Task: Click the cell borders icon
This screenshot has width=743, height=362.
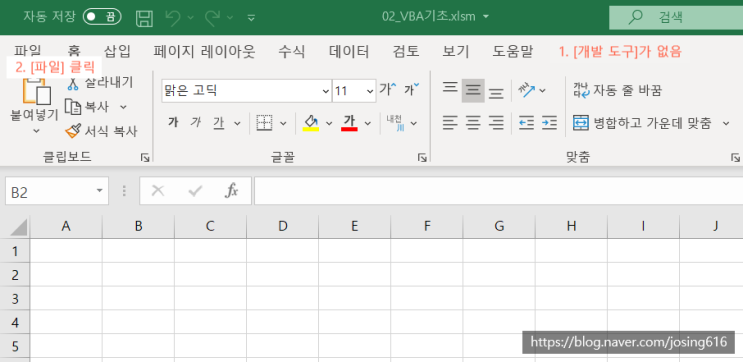Action: click(264, 123)
